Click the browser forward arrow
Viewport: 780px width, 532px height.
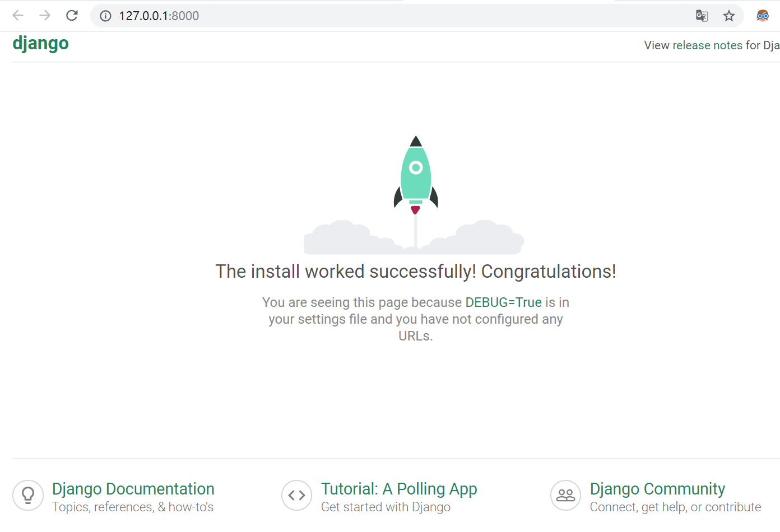tap(45, 16)
